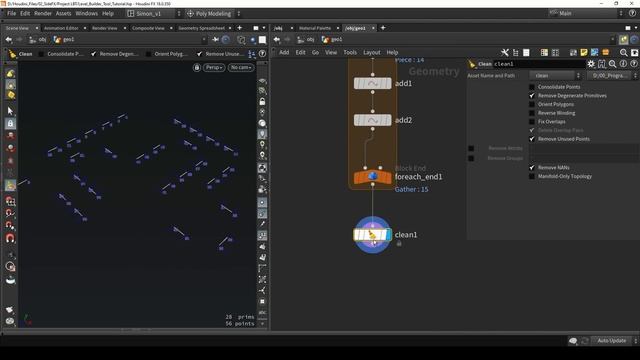The height and width of the screenshot is (360, 640).
Task: Open the Windows menu
Action: (87, 13)
